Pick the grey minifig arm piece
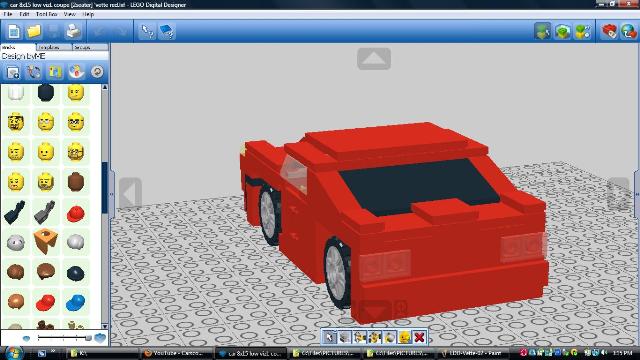640x360 pixels. point(45,212)
